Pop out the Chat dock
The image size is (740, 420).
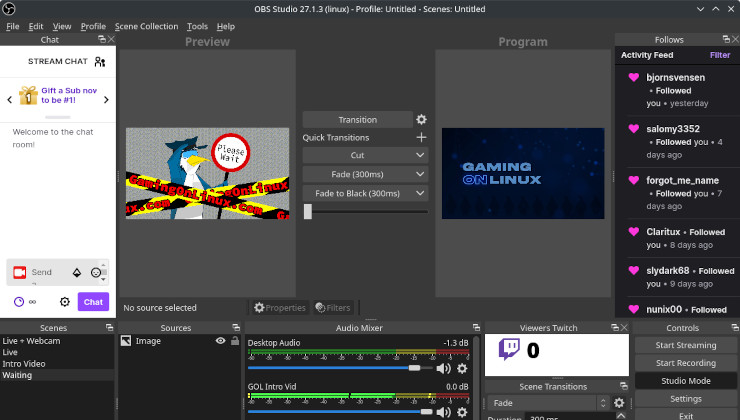point(101,39)
